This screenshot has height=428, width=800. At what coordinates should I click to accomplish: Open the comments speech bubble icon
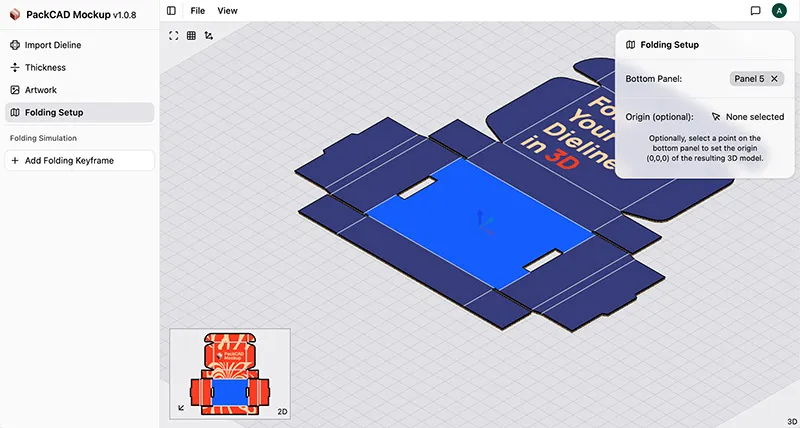point(755,11)
